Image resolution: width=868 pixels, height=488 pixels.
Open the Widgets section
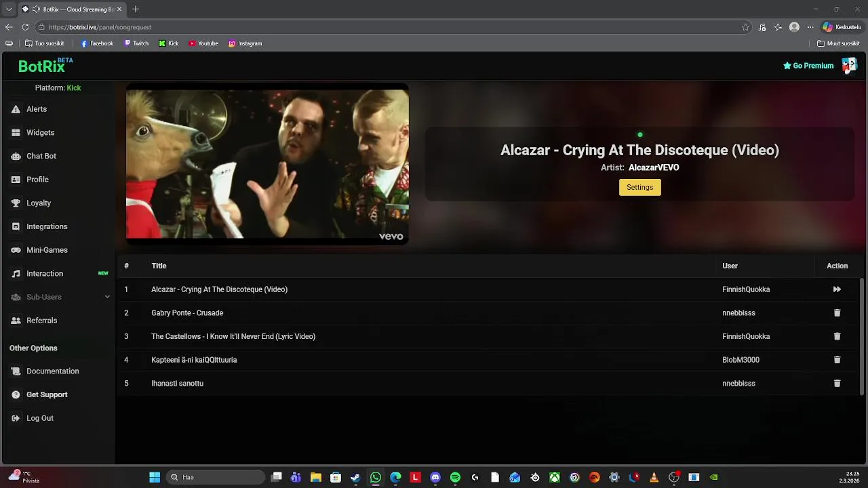40,133
